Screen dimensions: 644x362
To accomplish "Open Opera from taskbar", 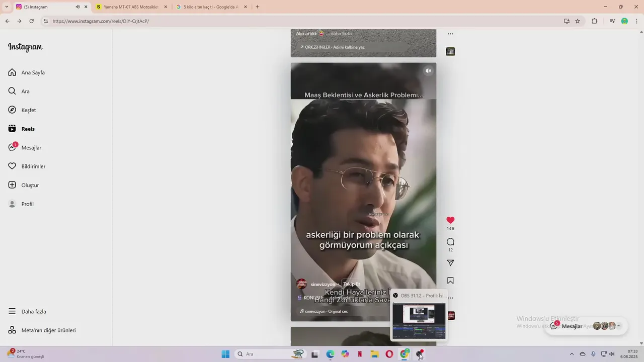I will pyautogui.click(x=389, y=354).
